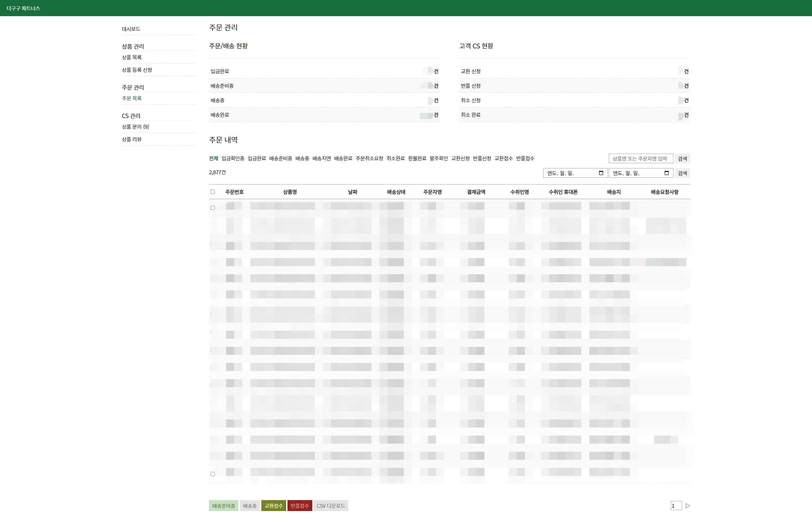Click the product name search 검색 button
This screenshot has height=523, width=812.
[x=682, y=159]
